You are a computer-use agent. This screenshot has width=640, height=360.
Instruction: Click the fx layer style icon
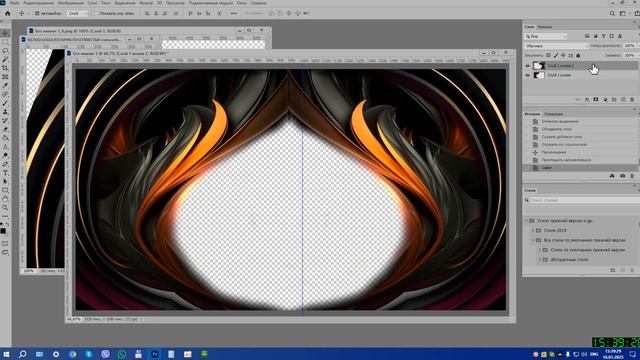pos(587,100)
